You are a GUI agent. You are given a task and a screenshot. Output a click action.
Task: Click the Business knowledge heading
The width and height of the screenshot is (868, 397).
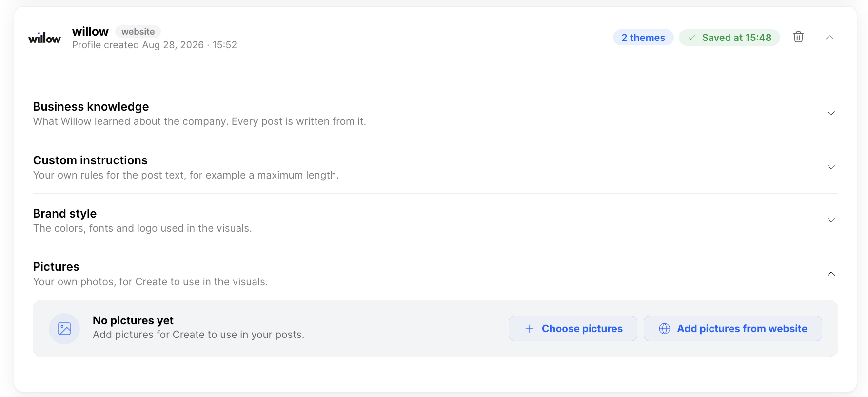point(91,107)
